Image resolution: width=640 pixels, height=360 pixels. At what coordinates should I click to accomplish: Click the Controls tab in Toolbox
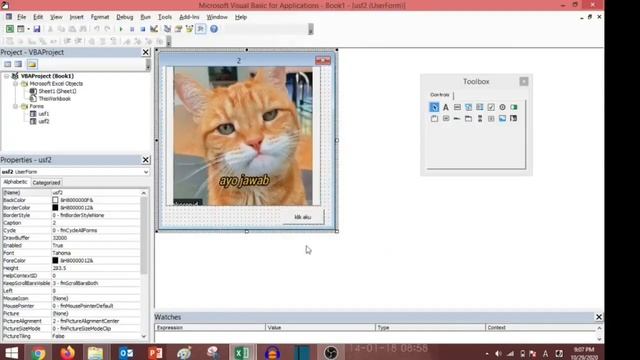click(440, 95)
